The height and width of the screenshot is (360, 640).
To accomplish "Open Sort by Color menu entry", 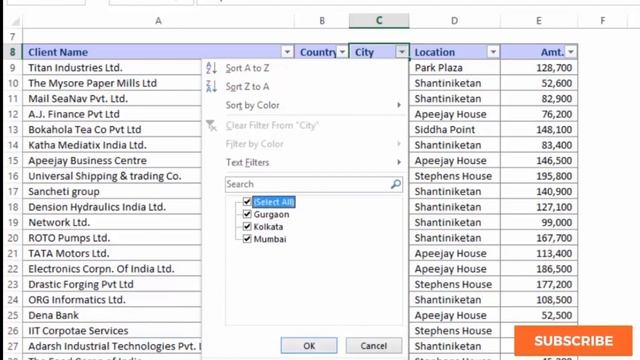I will point(252,105).
